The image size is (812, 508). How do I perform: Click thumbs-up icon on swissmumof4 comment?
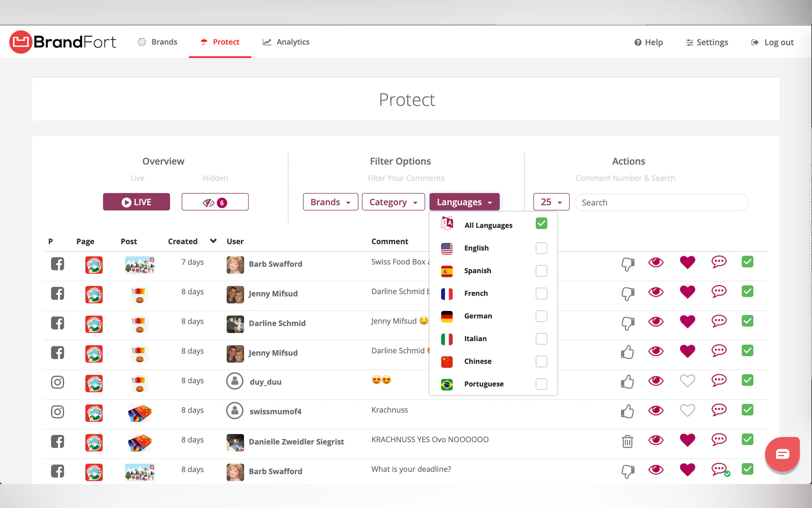coord(627,411)
